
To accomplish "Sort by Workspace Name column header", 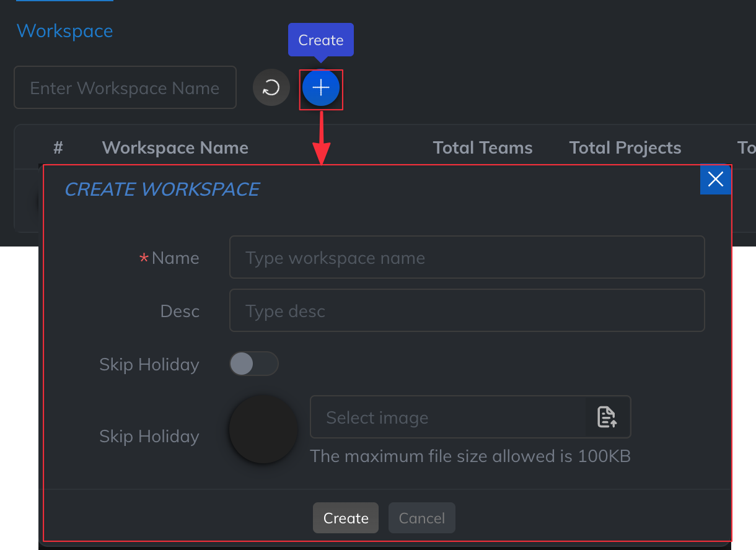I will coord(175,148).
